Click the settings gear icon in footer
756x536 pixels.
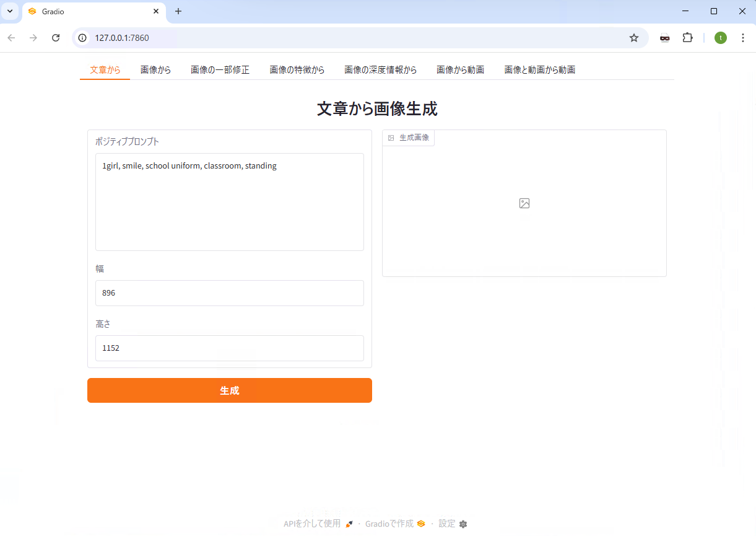pyautogui.click(x=463, y=524)
